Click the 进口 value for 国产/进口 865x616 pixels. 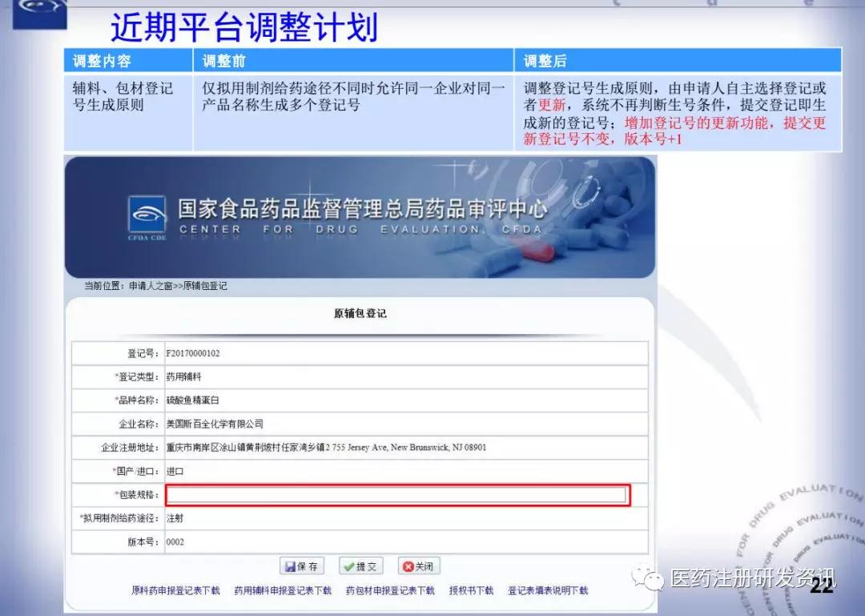[x=175, y=471]
